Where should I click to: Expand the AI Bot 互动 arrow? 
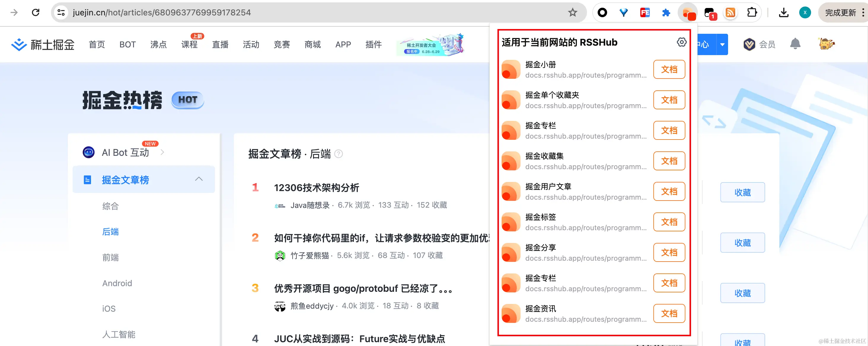pyautogui.click(x=162, y=152)
